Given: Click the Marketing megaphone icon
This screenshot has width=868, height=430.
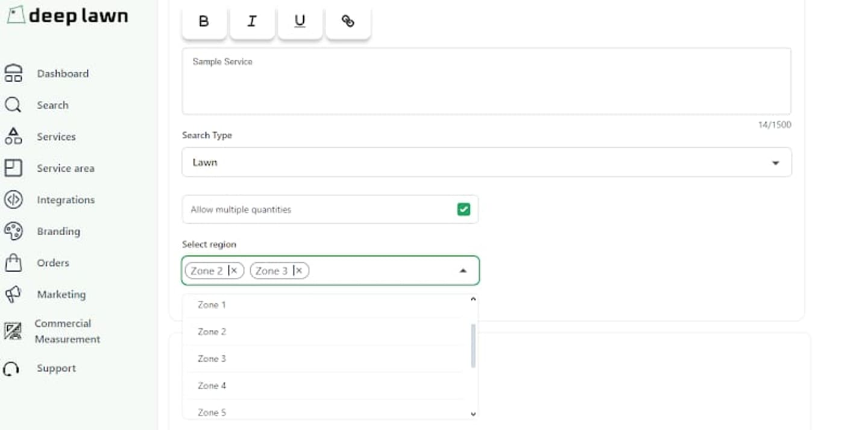Looking at the screenshot, I should [x=13, y=294].
